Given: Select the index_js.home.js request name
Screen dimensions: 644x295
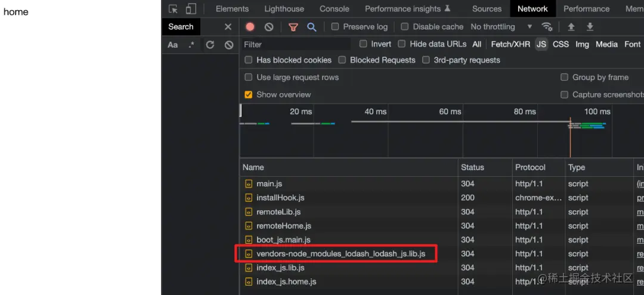Looking at the screenshot, I should [x=286, y=282].
